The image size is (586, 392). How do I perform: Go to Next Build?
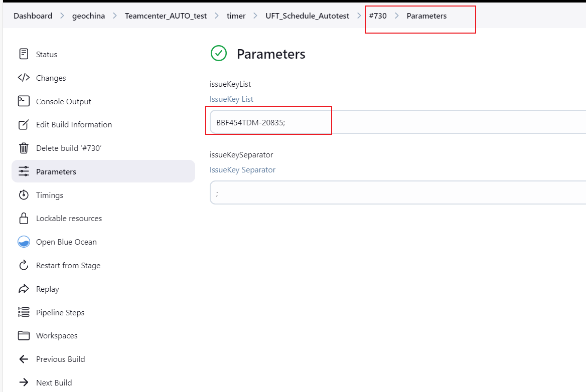54,382
